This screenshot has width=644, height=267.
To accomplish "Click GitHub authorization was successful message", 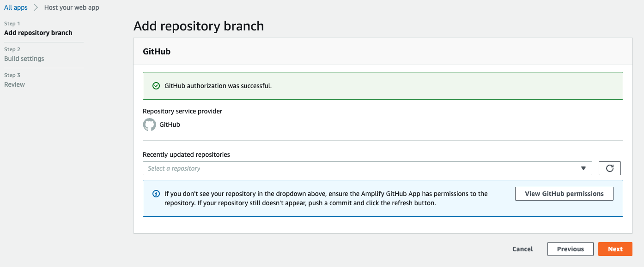I will [218, 86].
